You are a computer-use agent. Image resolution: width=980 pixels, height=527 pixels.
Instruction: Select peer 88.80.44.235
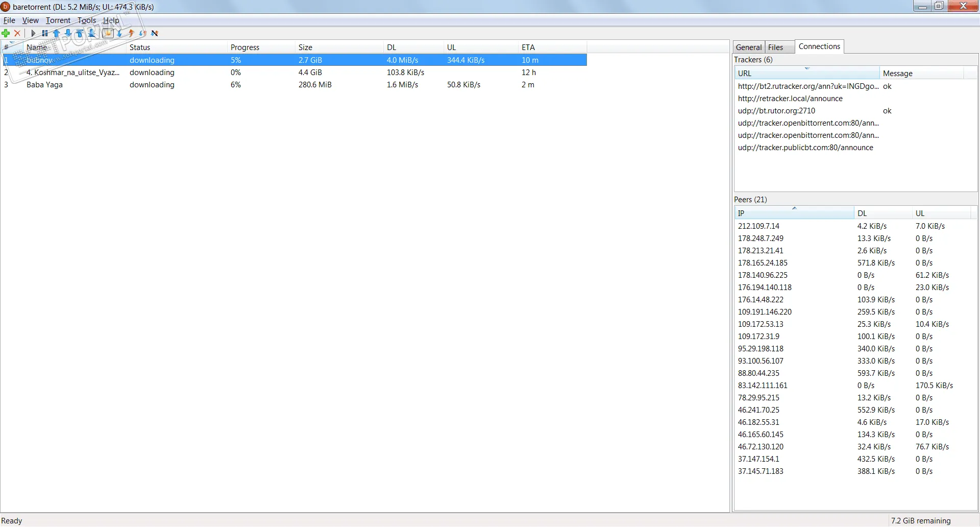click(852, 373)
